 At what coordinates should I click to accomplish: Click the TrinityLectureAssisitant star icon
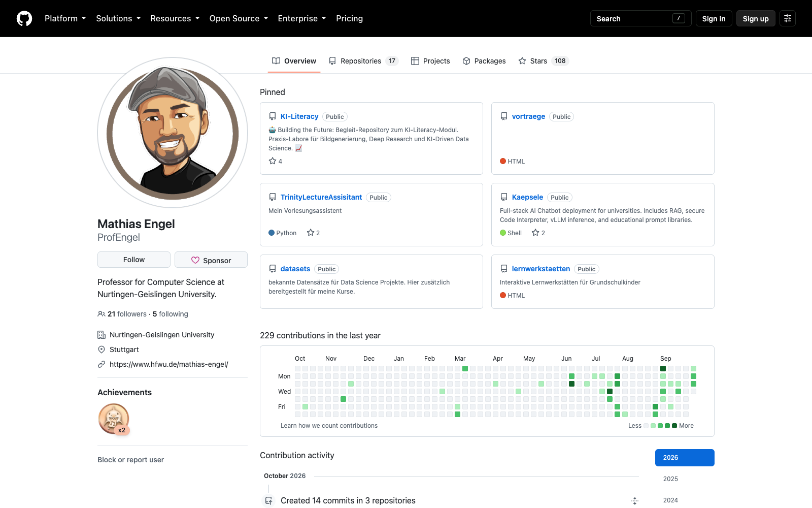(x=311, y=233)
